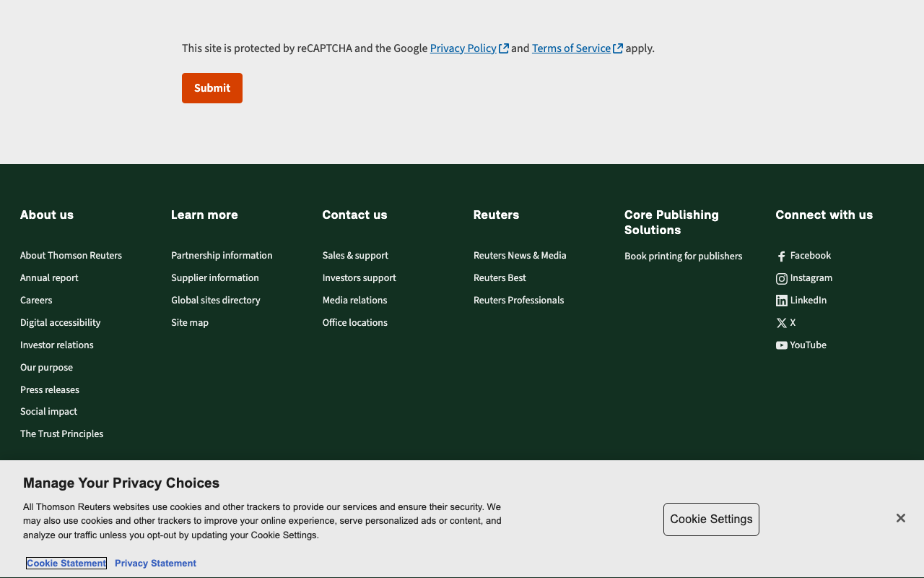Screen dimensions: 924x578
Task: Navigate to Sales & support
Action: 355,256
